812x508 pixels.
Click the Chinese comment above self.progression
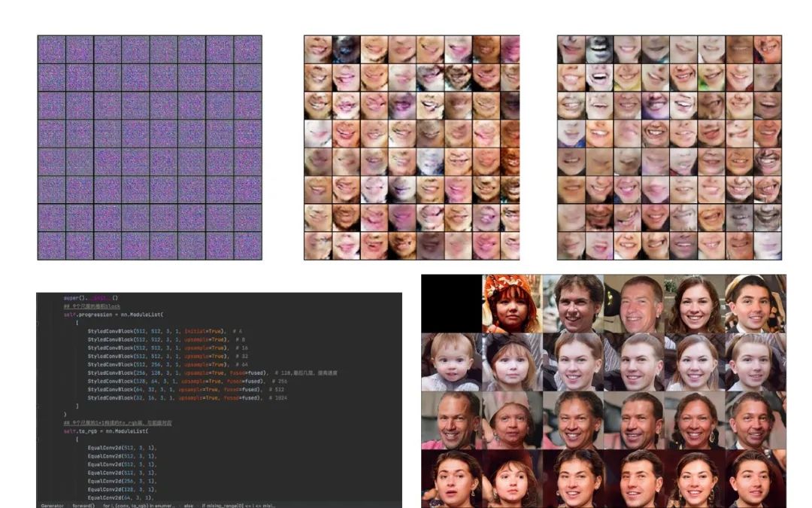(92, 306)
